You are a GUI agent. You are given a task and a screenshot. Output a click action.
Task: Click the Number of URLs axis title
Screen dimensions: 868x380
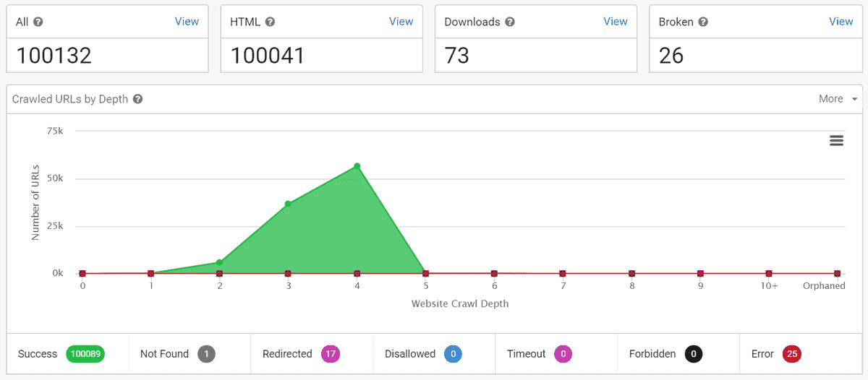tap(35, 202)
